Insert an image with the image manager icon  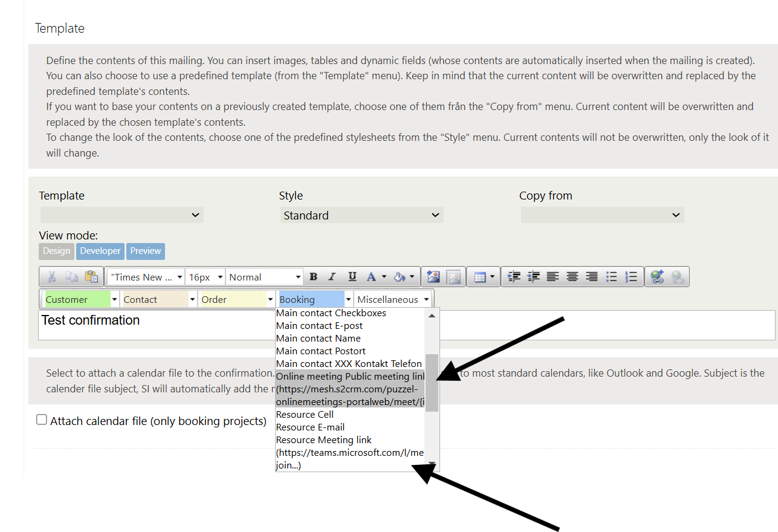click(x=433, y=277)
